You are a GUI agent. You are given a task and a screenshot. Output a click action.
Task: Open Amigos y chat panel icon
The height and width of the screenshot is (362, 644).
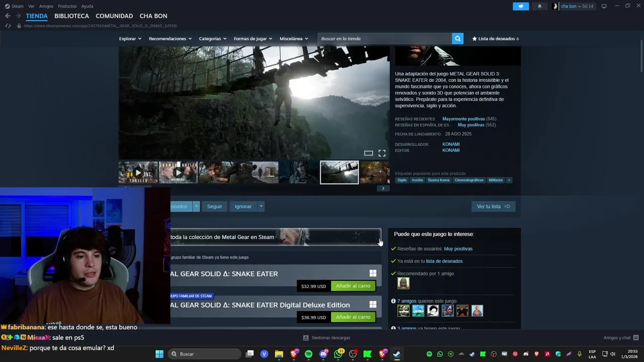click(636, 338)
